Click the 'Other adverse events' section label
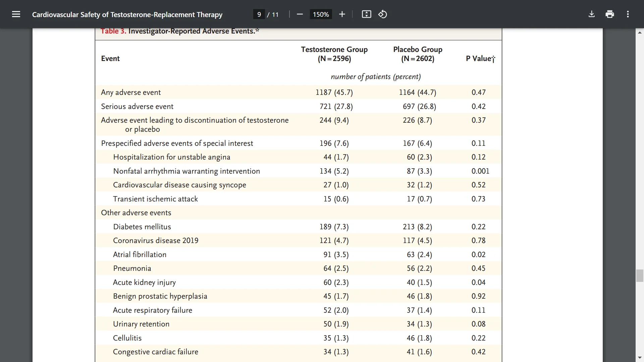The width and height of the screenshot is (644, 362). [x=136, y=213]
